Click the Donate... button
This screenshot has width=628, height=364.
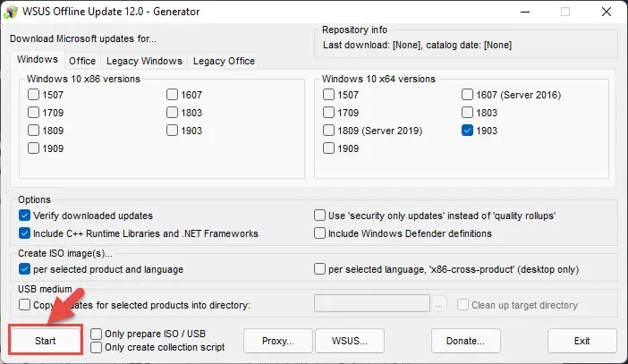(x=466, y=341)
